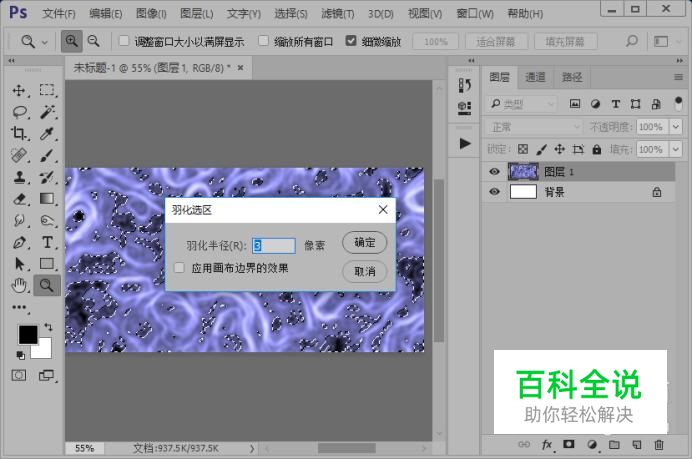Select the Gradient tool
The image size is (692, 459).
(47, 199)
